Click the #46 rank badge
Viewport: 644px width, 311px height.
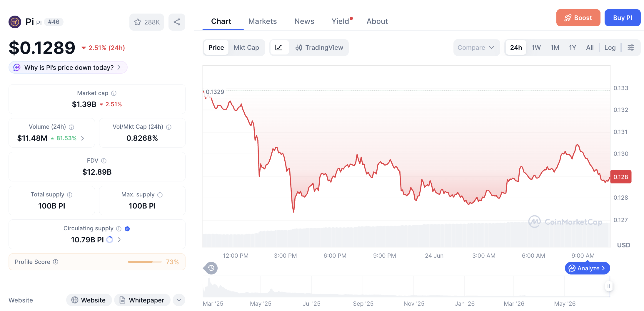coord(54,22)
